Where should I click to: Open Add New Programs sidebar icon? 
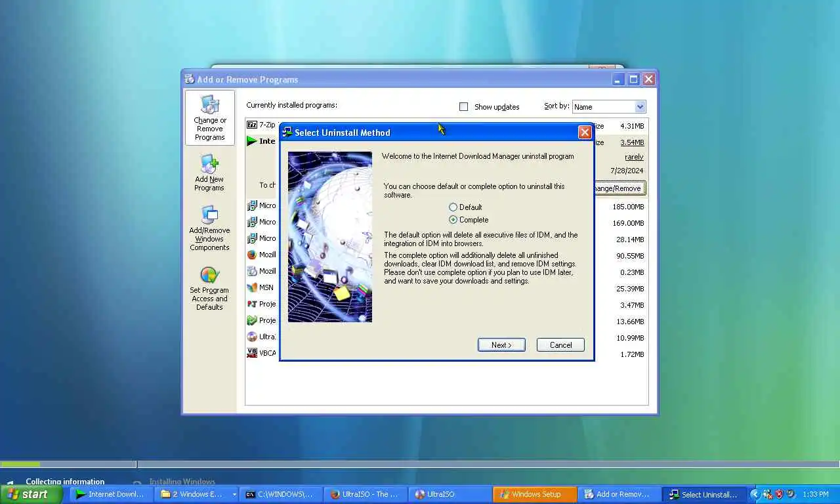click(209, 173)
